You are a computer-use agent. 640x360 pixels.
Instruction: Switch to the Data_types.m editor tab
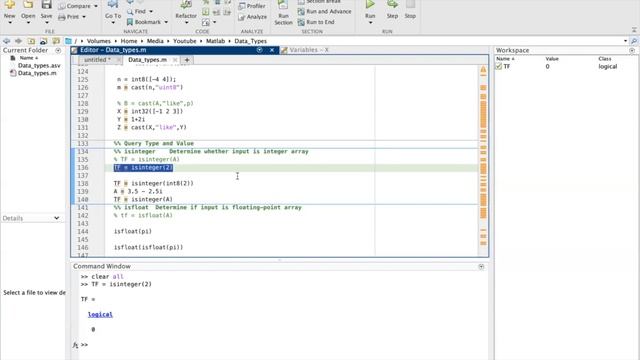click(147, 60)
